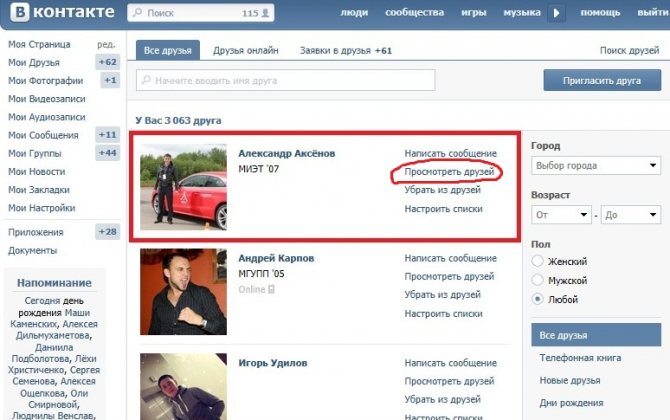This screenshot has width=670, height=420.
Task: Select Дни рождения list filter
Action: (571, 402)
